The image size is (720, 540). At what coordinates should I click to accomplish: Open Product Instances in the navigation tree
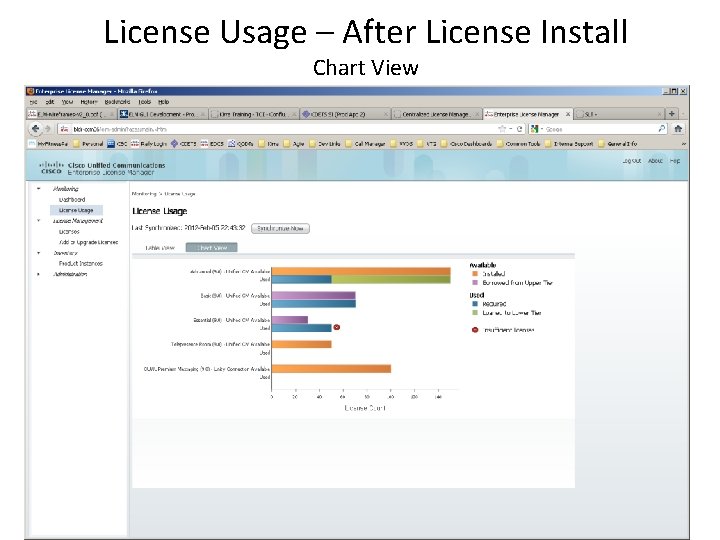point(81,264)
